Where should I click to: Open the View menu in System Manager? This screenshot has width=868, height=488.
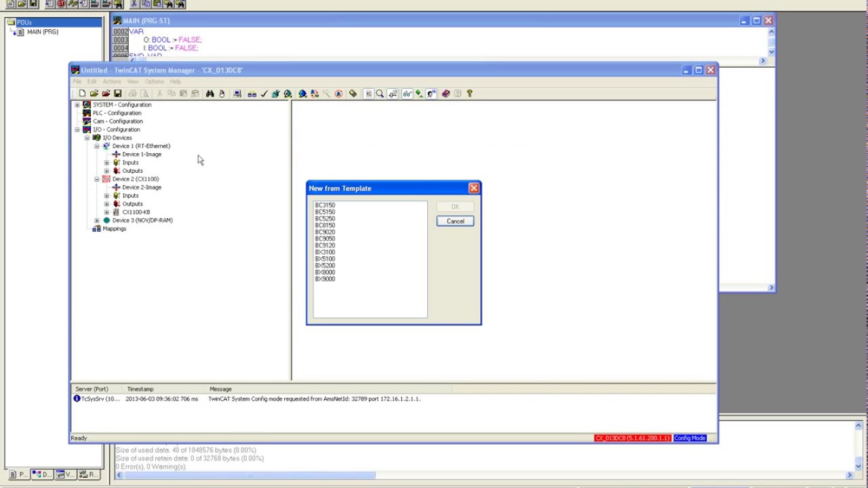133,81
